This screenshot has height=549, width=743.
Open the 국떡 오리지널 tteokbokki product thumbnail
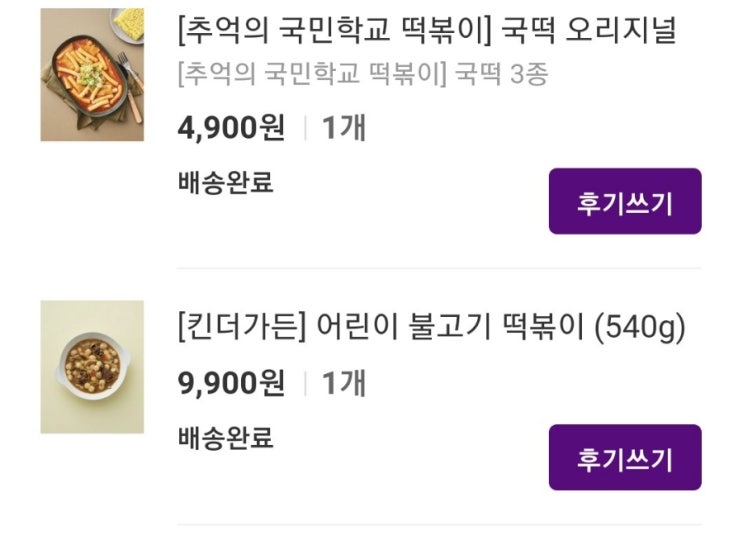pos(92,75)
